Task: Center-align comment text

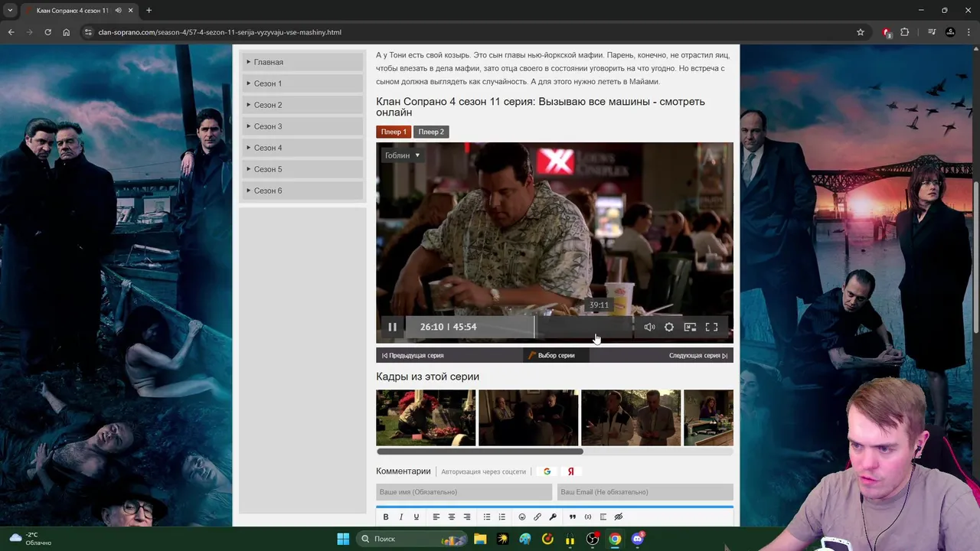Action: tap(452, 517)
